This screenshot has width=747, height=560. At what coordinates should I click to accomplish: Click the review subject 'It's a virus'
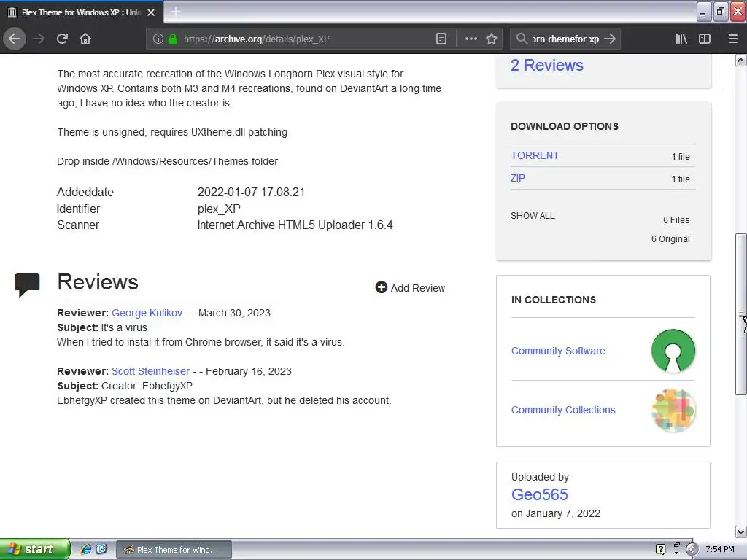124,327
